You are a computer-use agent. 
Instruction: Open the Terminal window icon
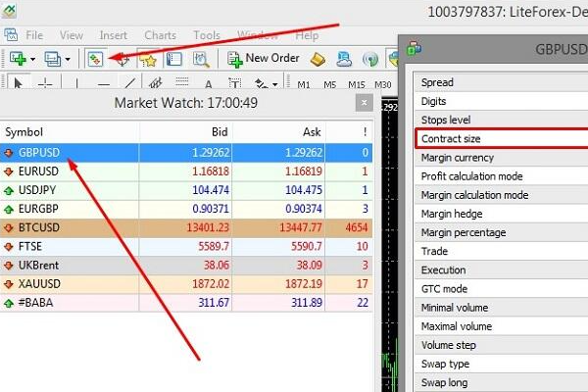(173, 59)
